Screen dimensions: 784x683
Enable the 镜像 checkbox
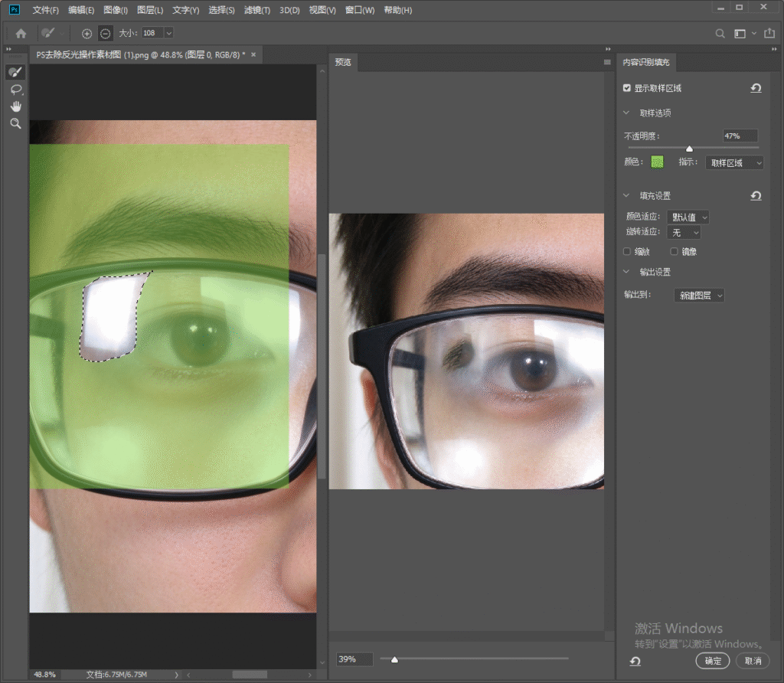tap(674, 251)
